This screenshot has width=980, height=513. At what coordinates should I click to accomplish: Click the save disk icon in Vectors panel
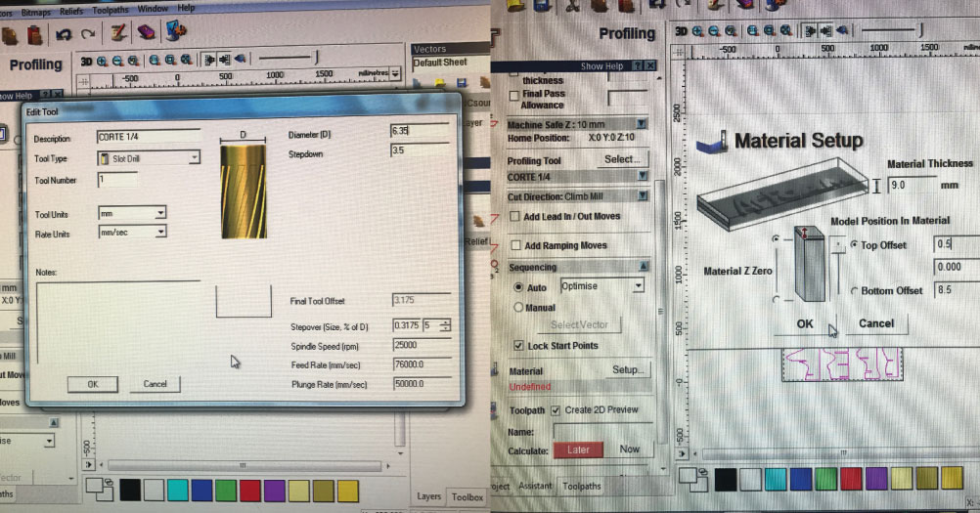462,82
